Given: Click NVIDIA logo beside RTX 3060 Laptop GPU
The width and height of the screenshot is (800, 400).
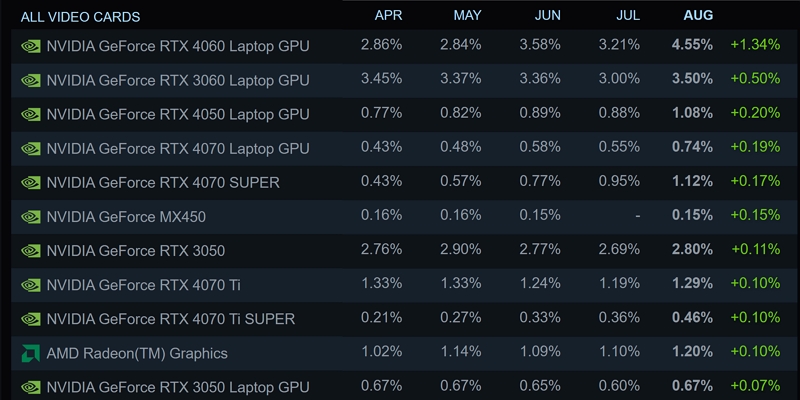Looking at the screenshot, I should click(30, 80).
